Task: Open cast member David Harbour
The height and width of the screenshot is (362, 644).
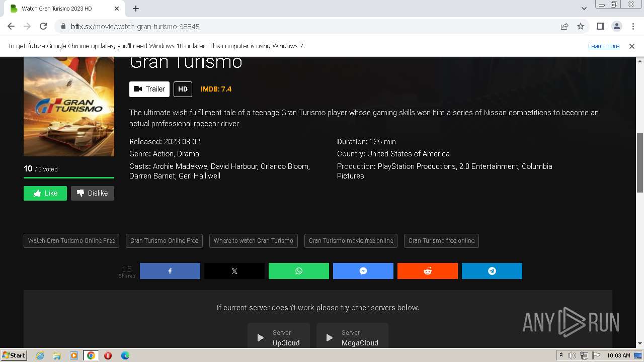Action: (233, 166)
